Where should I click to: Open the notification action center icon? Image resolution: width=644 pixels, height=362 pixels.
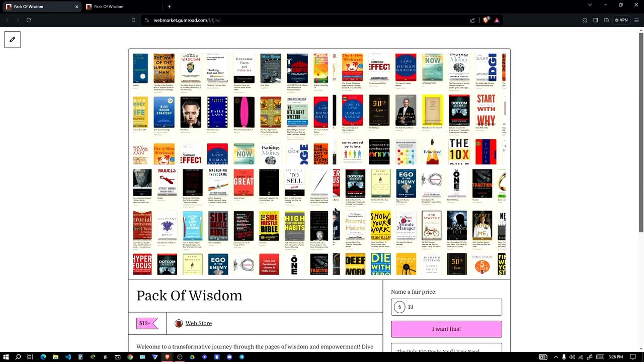[633, 357]
